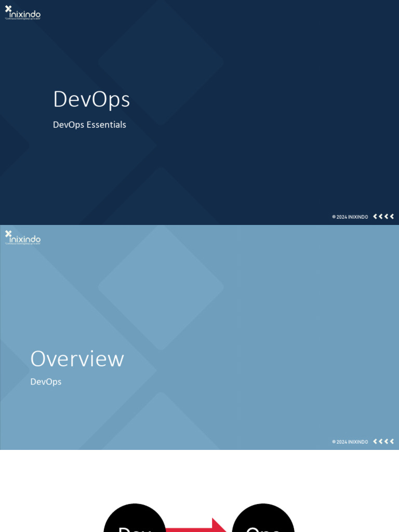The width and height of the screenshot is (399, 532).
Task: Click the Inixindo logo on the first slide
Action: 23,13
